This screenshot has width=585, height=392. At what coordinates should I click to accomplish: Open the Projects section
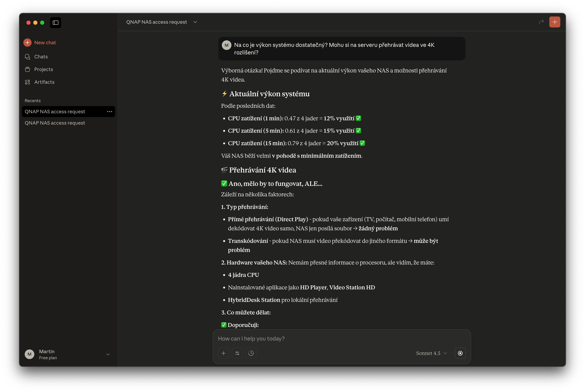tap(43, 69)
